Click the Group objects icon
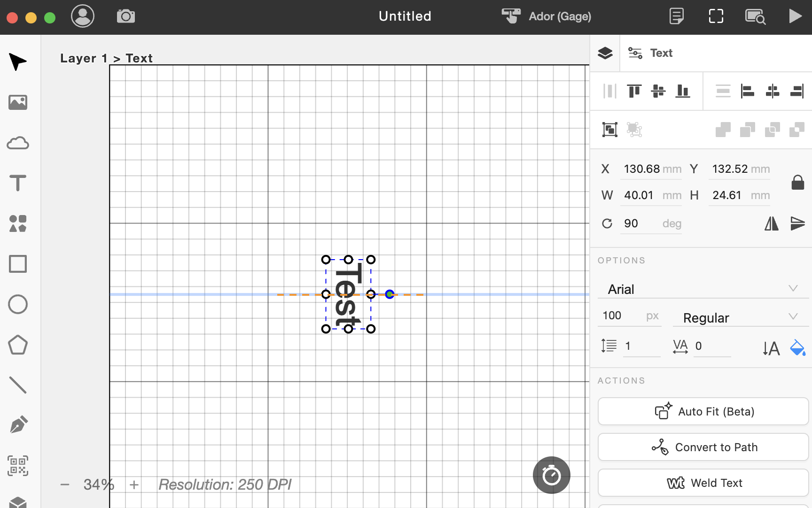Image resolution: width=812 pixels, height=508 pixels. pos(610,130)
